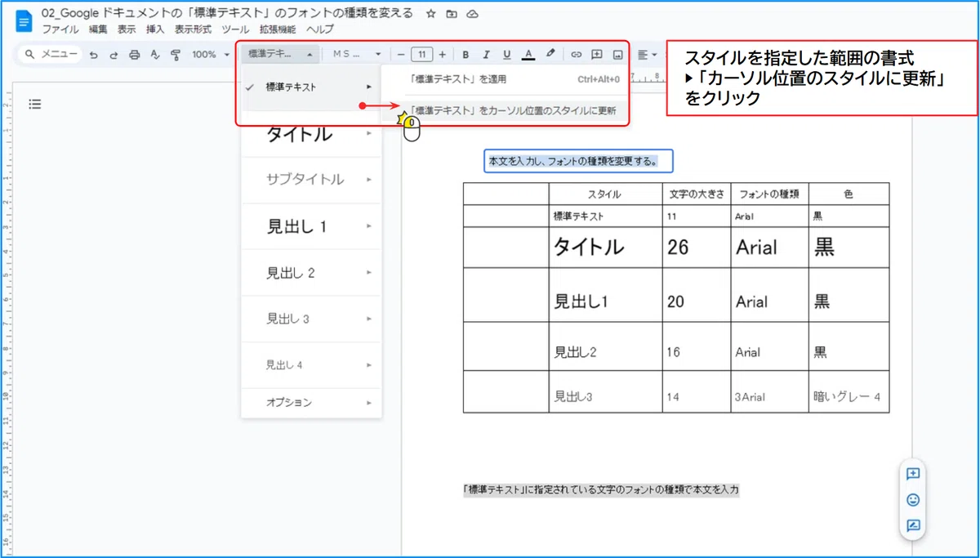Activate the paint format tool
The height and width of the screenshot is (558, 980).
[175, 55]
